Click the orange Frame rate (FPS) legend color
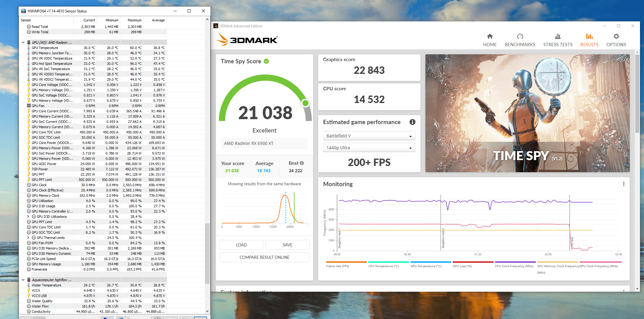Viewport: 644px width, 319px height. coord(346,262)
